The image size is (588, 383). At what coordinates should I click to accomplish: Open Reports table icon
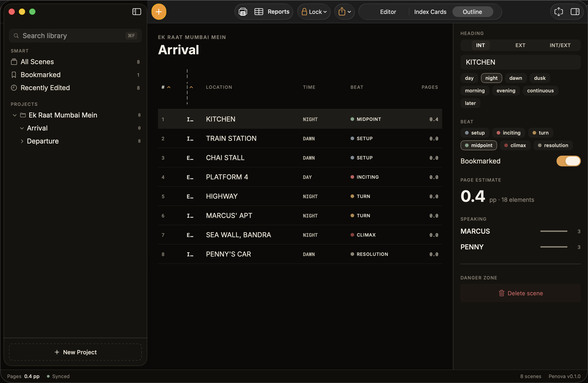coord(259,12)
